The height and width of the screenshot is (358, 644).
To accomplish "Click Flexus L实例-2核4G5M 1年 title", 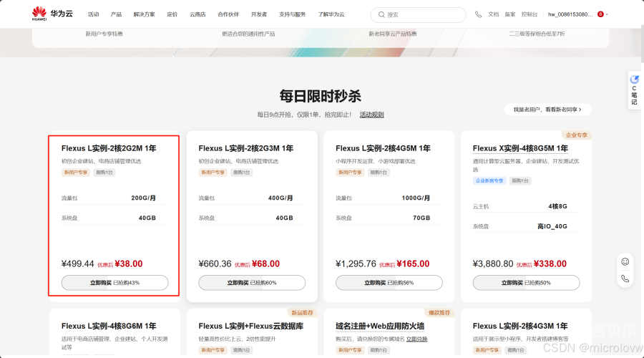I will (383, 148).
